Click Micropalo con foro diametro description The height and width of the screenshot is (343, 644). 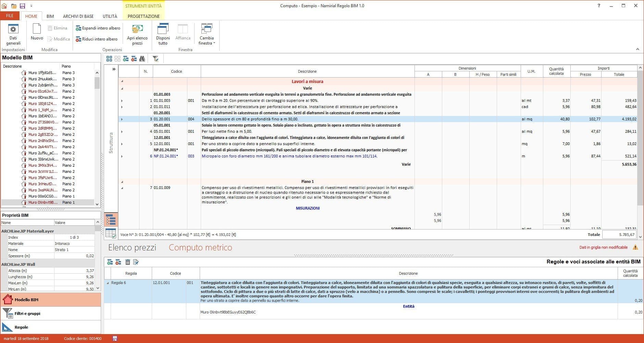click(x=289, y=156)
